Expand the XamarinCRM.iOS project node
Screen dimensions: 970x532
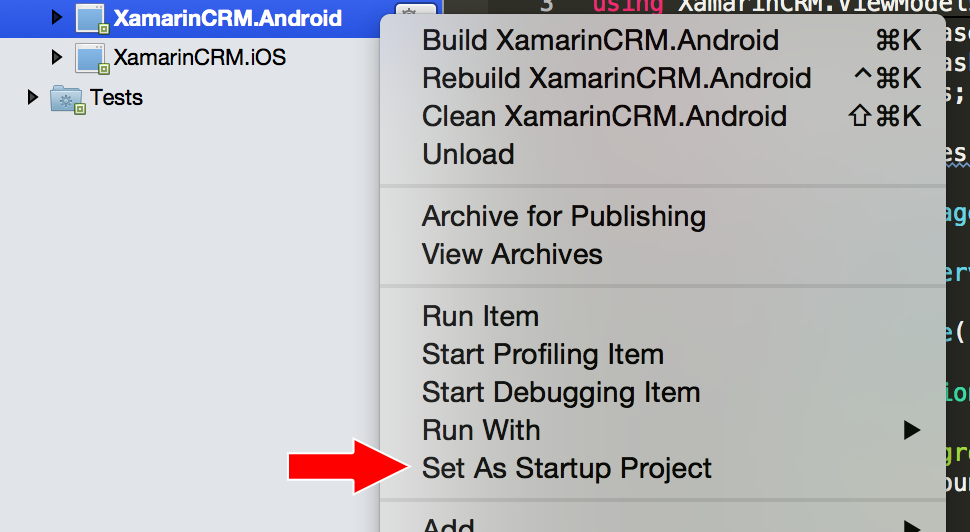click(57, 58)
